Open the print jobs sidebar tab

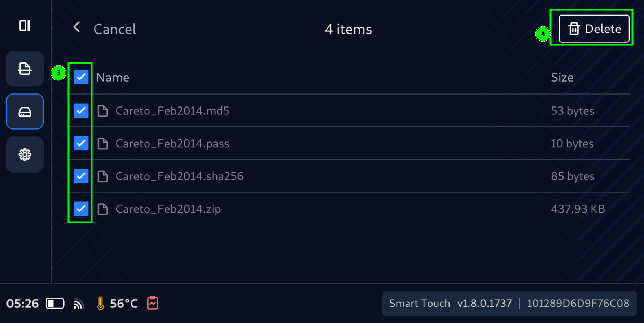(25, 69)
